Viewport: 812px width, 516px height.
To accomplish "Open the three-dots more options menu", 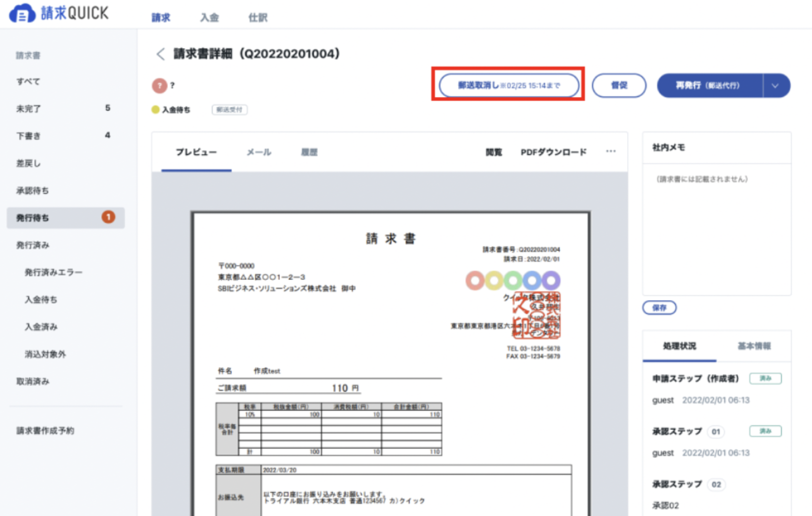I will [x=610, y=151].
